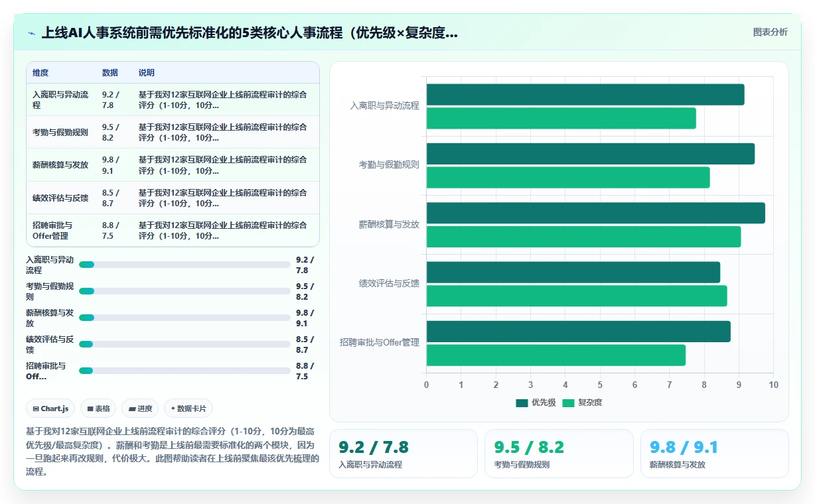815x504 pixels.
Task: Click the description paragraph below the tags
Action: [173, 451]
